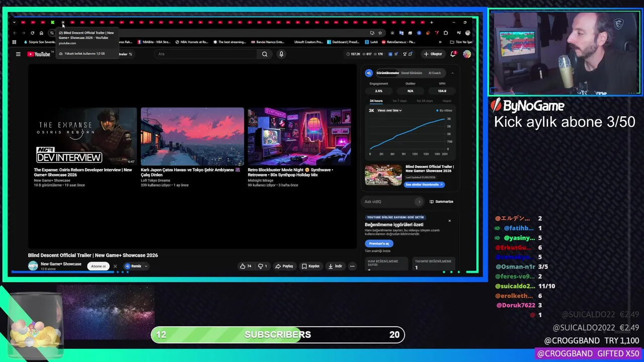The image size is (644, 362).
Task: Open The Expanse Dev Interview video thumbnail
Action: point(85,136)
